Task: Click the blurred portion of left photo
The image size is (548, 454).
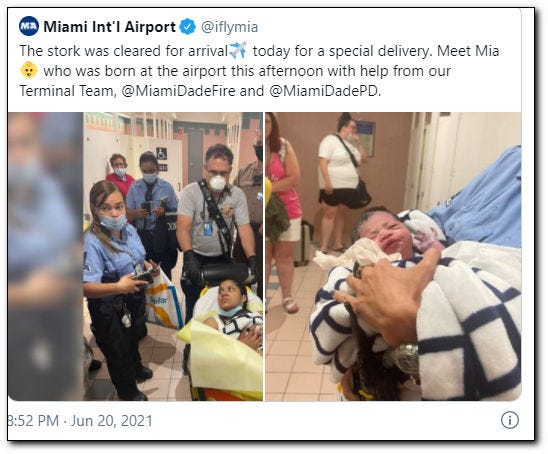Action: [45, 256]
